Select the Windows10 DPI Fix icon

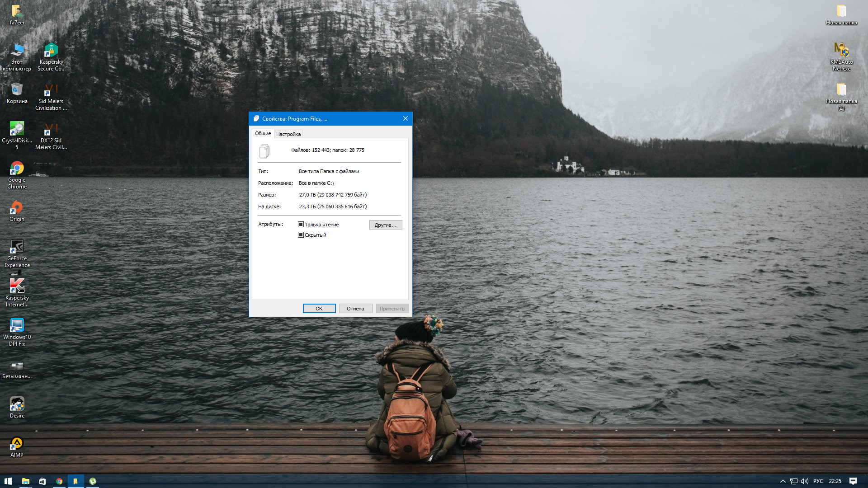[17, 326]
